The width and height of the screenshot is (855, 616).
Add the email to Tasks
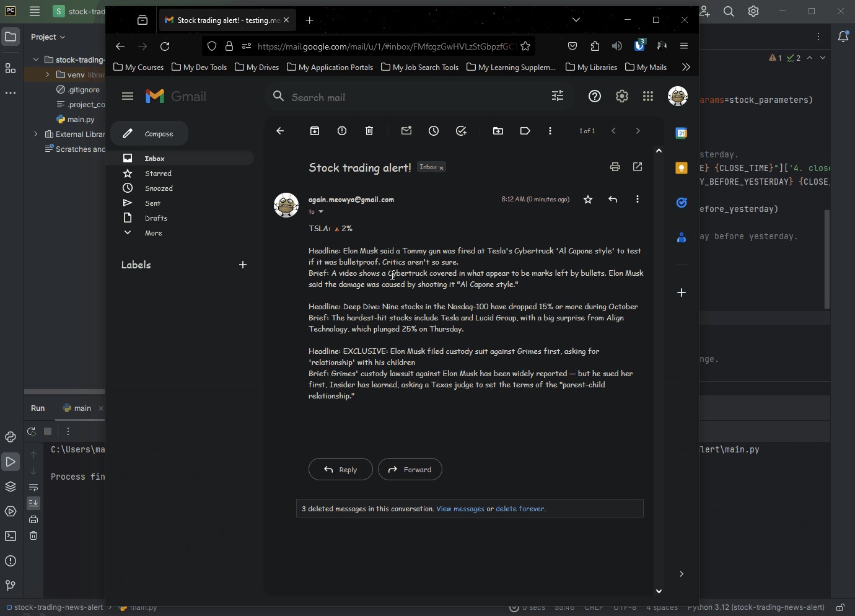tap(461, 131)
